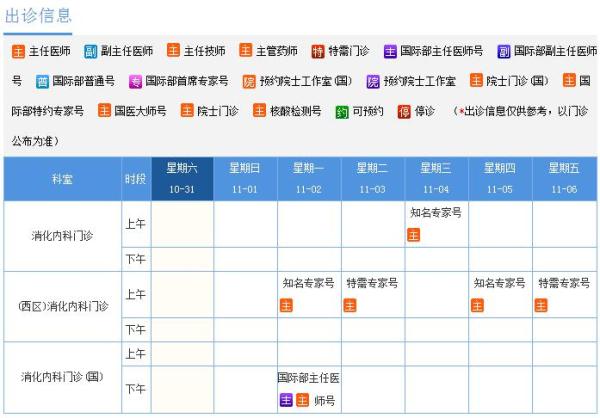Click the 时段 column header
600x418 pixels.
(x=136, y=179)
